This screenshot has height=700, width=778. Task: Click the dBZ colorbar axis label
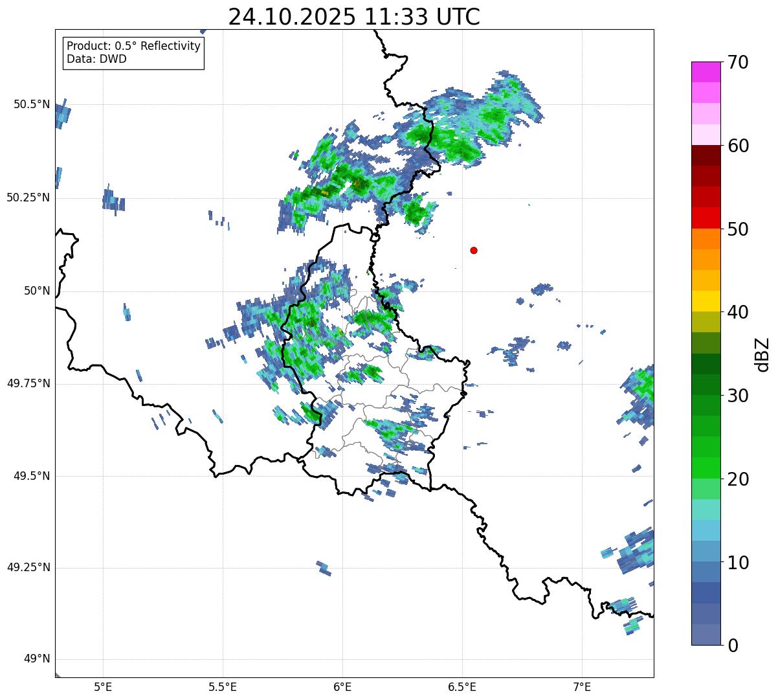tap(762, 354)
